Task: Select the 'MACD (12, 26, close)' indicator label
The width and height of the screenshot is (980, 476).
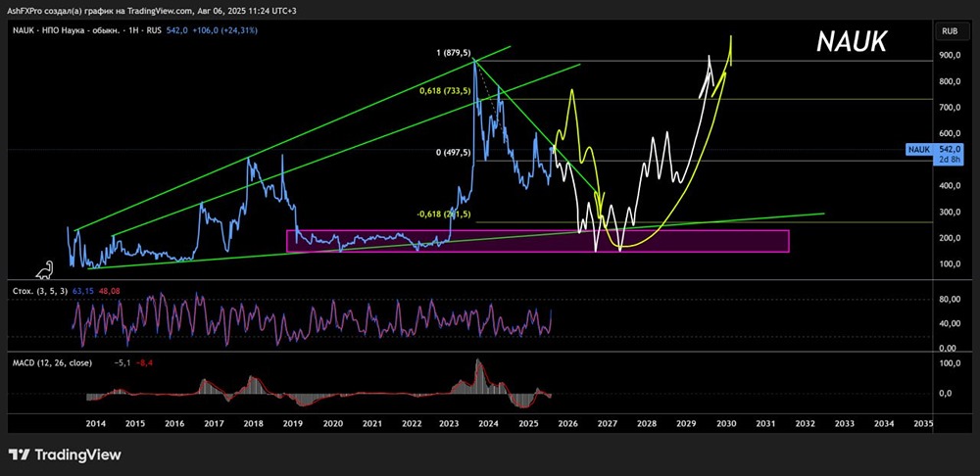Action: tap(52, 362)
